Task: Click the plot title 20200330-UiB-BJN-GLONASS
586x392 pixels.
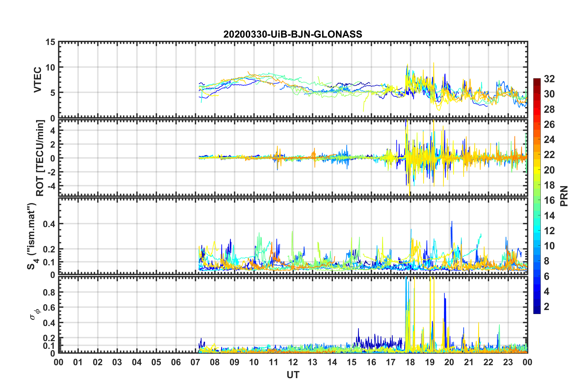Action: 293,34
